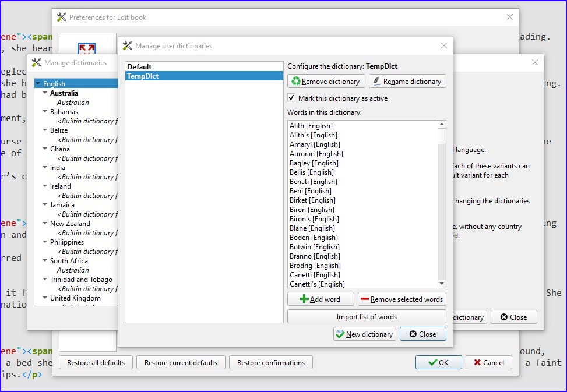
Task: Click Restore confirmations button
Action: pos(271,362)
